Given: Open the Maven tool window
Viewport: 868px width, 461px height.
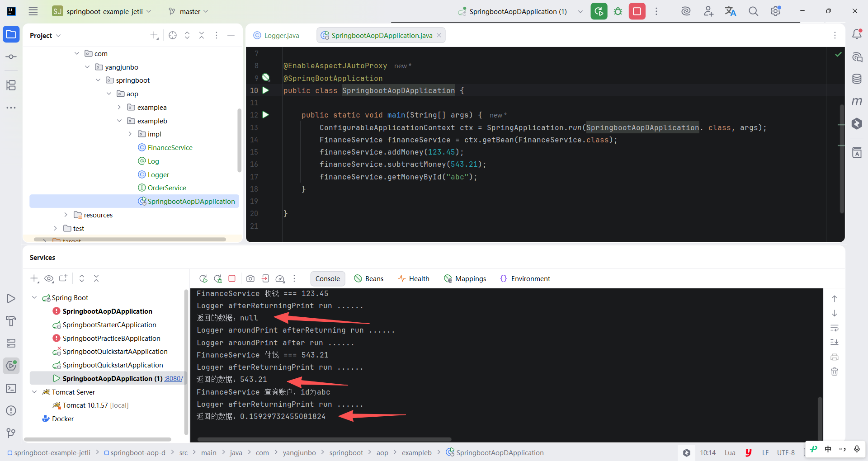Looking at the screenshot, I should point(857,101).
